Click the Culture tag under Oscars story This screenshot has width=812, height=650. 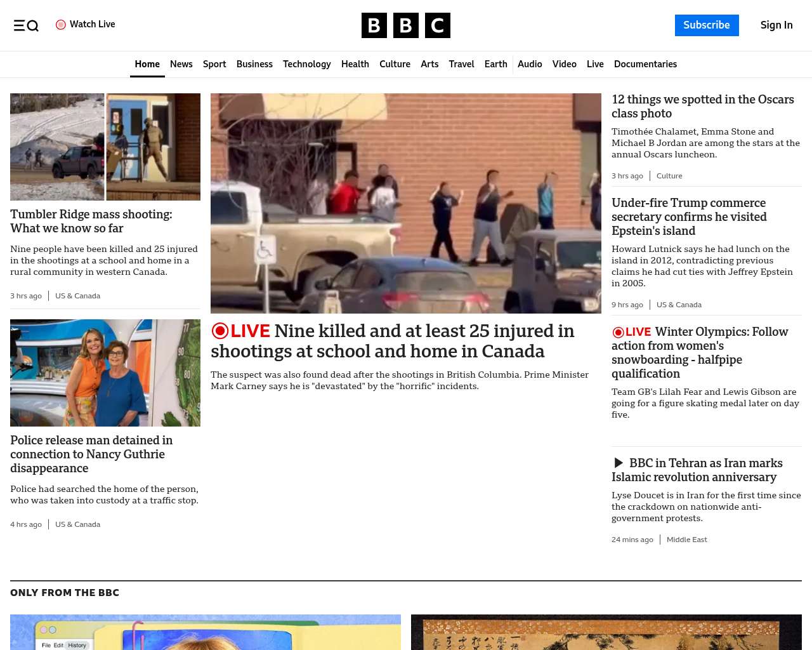coord(669,176)
